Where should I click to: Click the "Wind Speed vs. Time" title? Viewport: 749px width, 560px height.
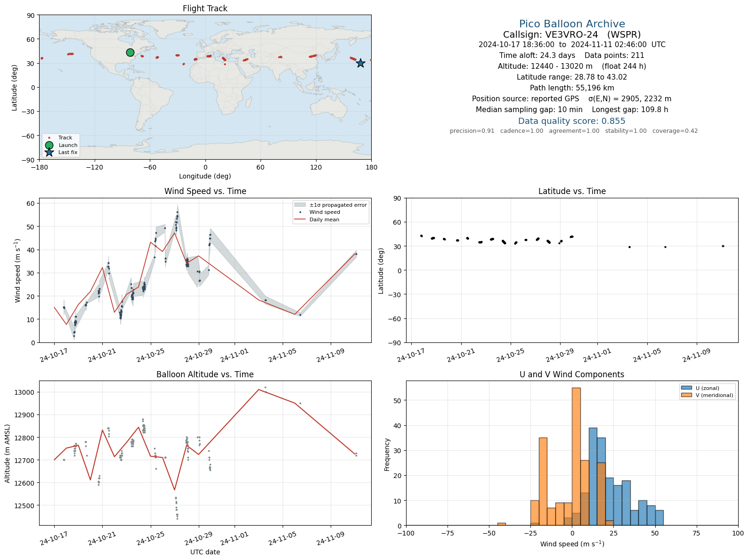click(205, 191)
